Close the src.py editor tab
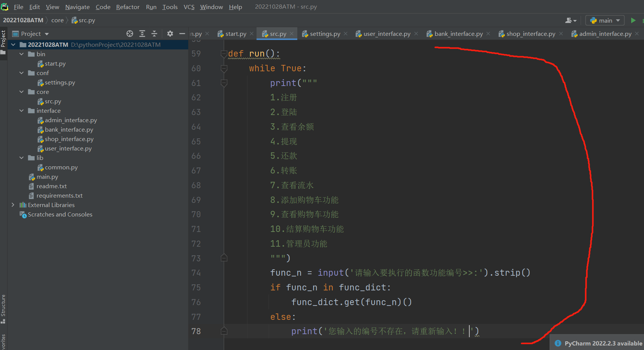The height and width of the screenshot is (350, 644). tap(292, 34)
